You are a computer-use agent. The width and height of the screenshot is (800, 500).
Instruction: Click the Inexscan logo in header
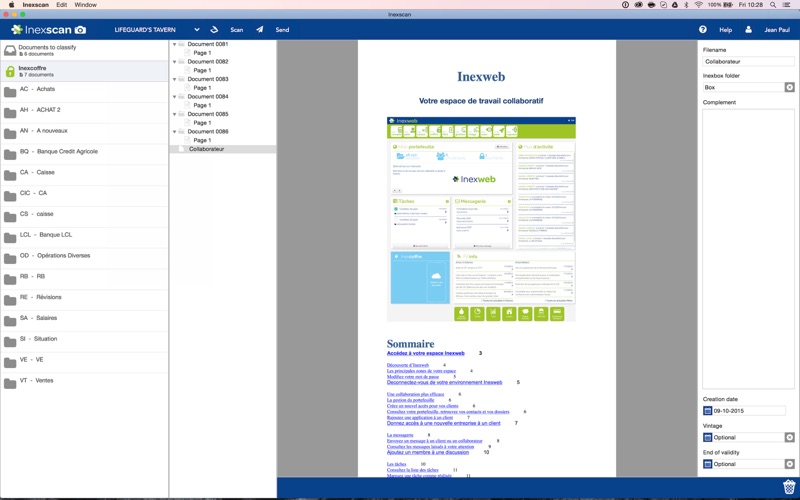coord(49,30)
